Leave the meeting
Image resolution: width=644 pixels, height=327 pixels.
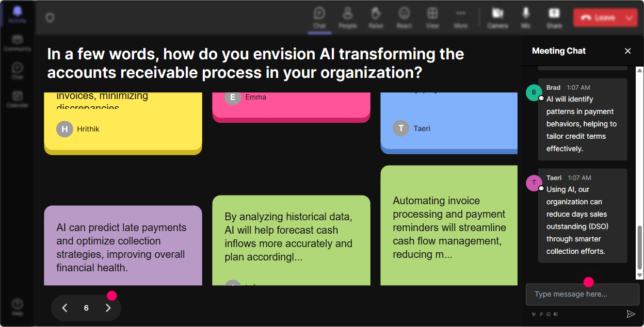[598, 18]
